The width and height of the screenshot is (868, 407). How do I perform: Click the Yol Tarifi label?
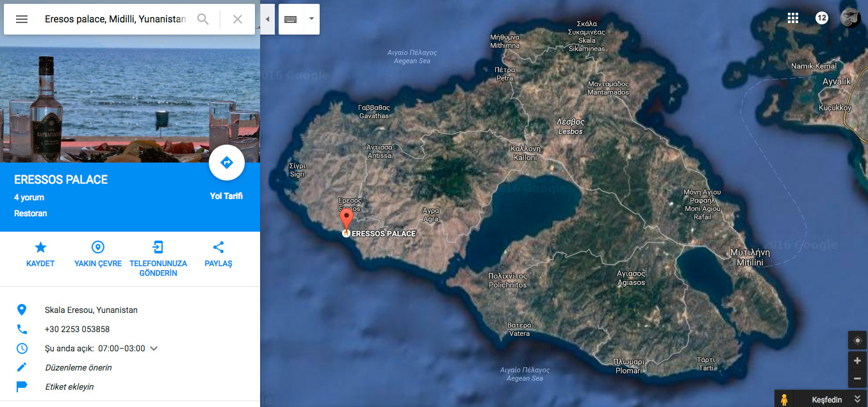[226, 196]
